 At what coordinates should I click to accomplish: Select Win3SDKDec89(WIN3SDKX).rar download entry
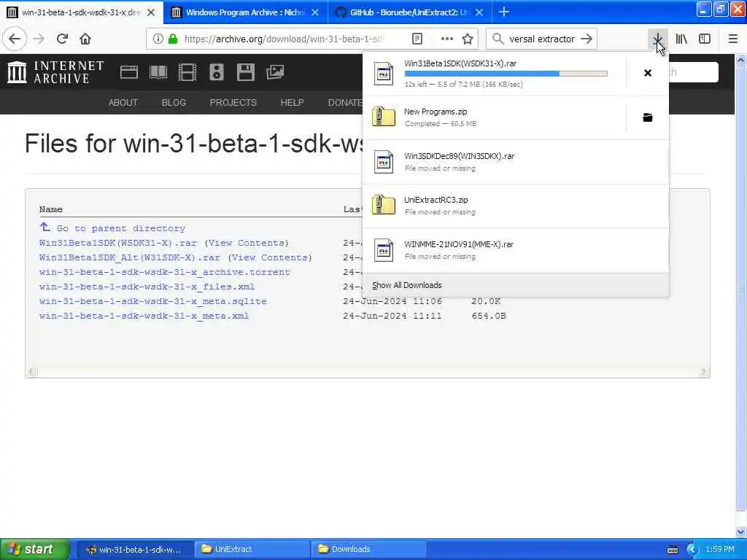pyautogui.click(x=516, y=161)
